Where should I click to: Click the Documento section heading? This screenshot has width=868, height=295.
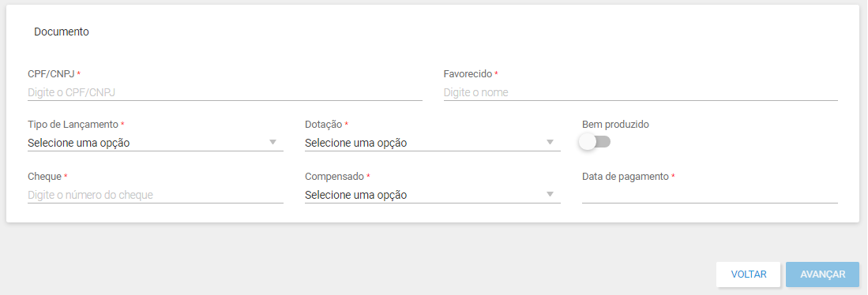[62, 32]
